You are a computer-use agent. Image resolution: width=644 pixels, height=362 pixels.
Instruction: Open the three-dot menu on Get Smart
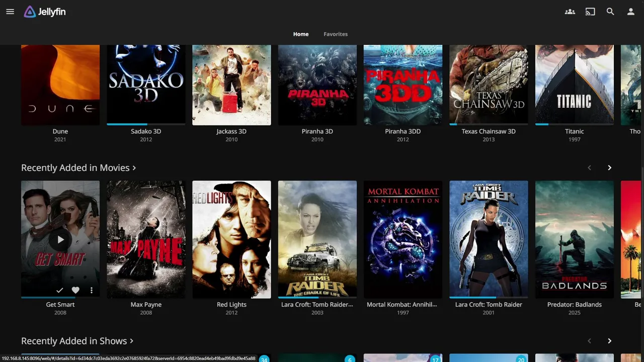[x=91, y=290]
